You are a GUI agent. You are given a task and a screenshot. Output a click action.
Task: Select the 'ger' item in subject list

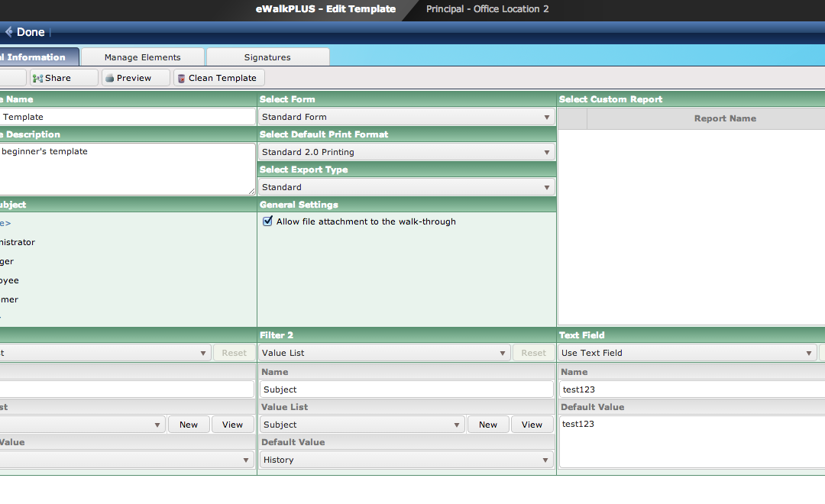click(x=7, y=261)
